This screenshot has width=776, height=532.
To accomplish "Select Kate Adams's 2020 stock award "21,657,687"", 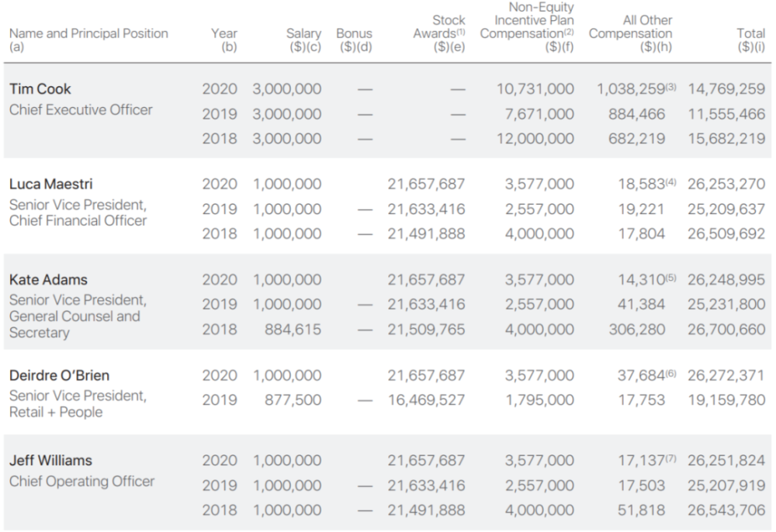I will [426, 280].
